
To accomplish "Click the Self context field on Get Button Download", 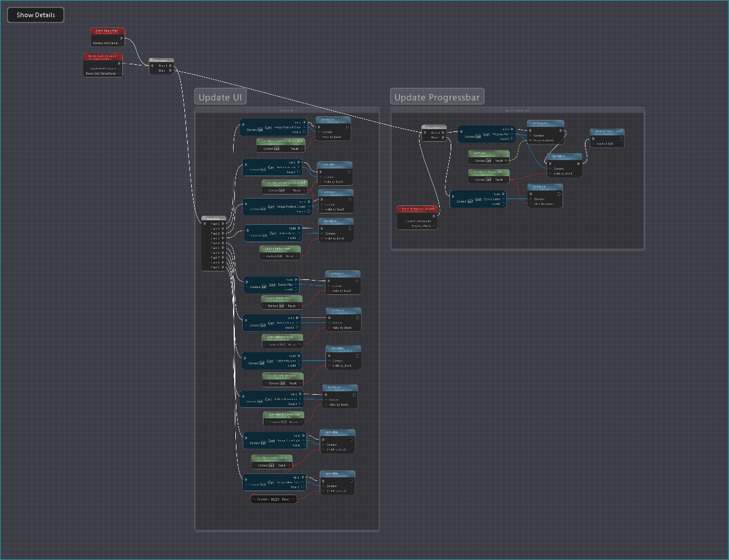I will pyautogui.click(x=260, y=402).
